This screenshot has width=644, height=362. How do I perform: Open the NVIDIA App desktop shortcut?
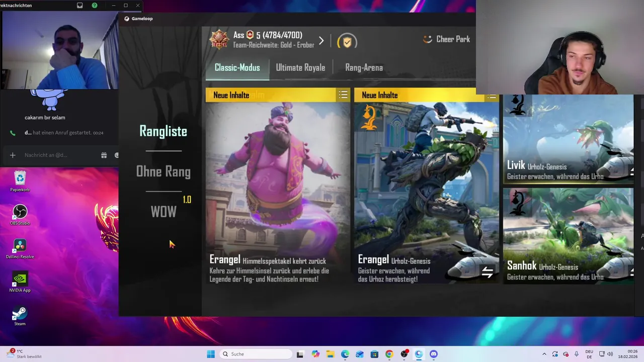[20, 283]
